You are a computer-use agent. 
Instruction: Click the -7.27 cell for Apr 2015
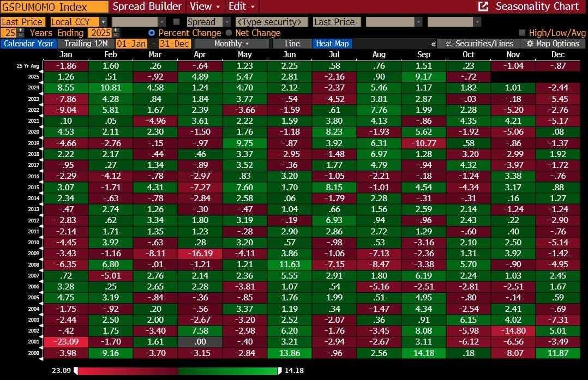coord(200,187)
